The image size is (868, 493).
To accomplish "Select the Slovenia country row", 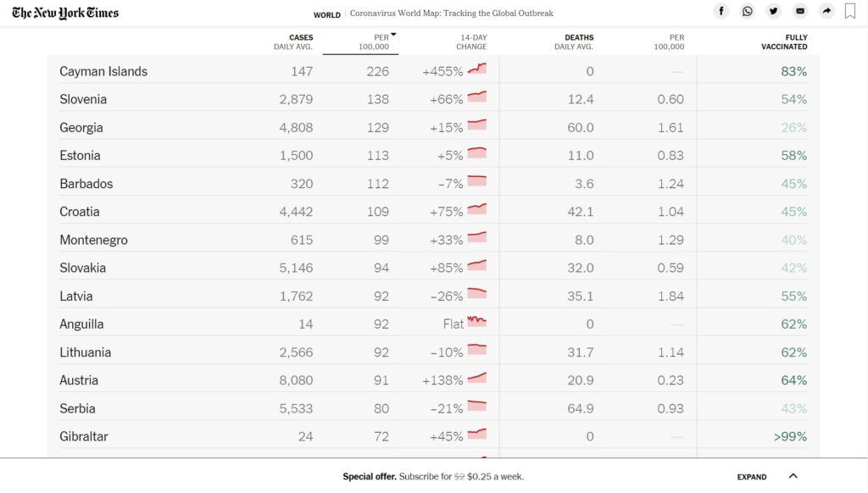I will pos(433,99).
